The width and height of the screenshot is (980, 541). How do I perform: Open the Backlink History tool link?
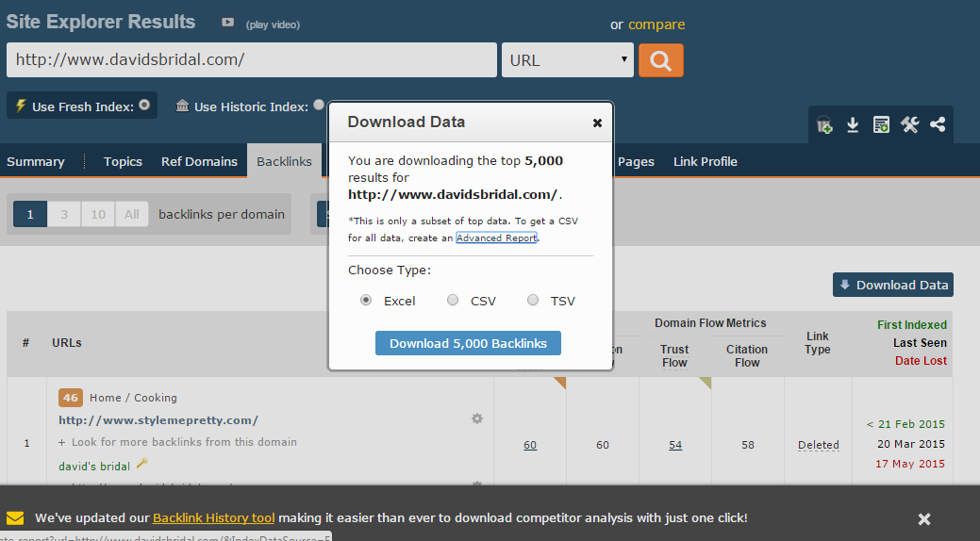click(x=214, y=517)
